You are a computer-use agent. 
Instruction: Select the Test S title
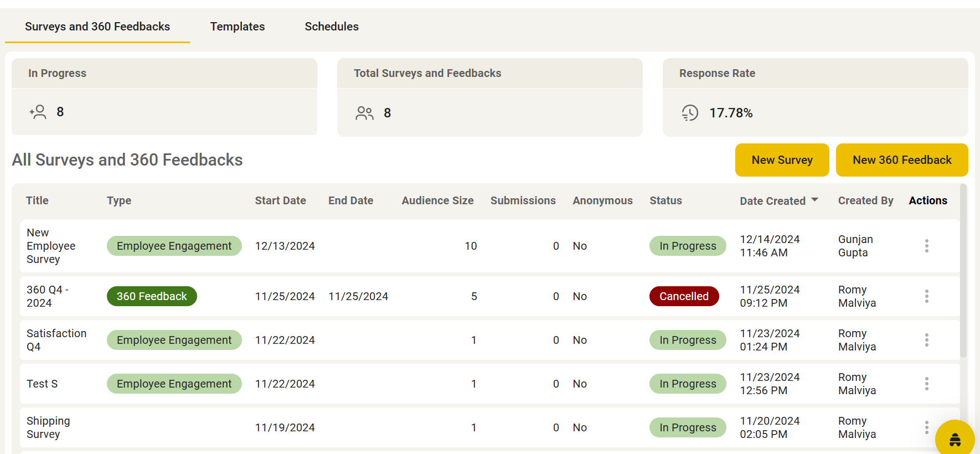coord(42,384)
